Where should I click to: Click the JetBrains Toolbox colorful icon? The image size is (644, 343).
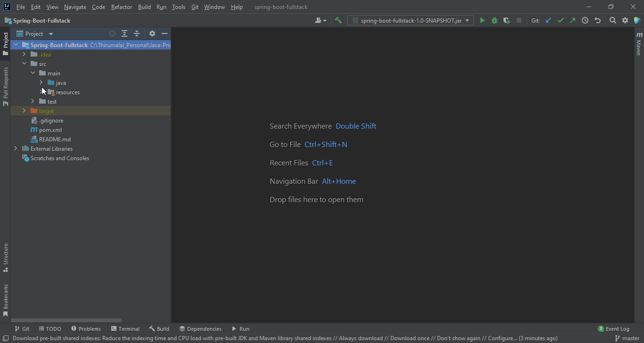tap(637, 20)
